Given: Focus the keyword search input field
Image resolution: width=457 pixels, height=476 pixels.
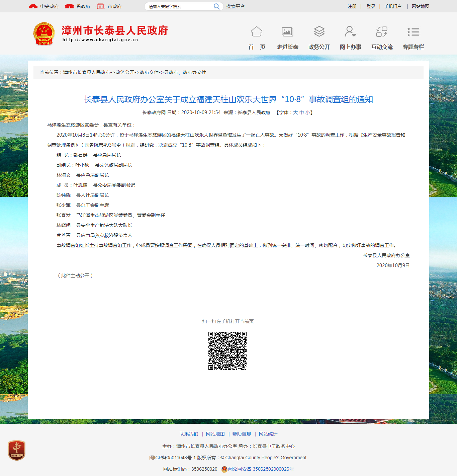Looking at the screenshot, I should (180, 6).
